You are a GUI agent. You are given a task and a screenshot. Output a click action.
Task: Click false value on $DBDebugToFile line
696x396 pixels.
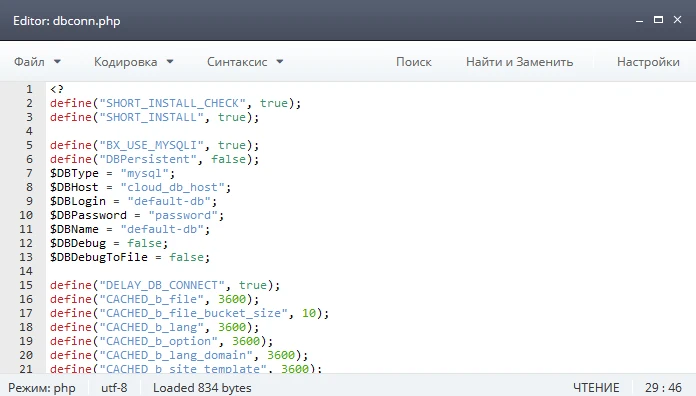(186, 257)
